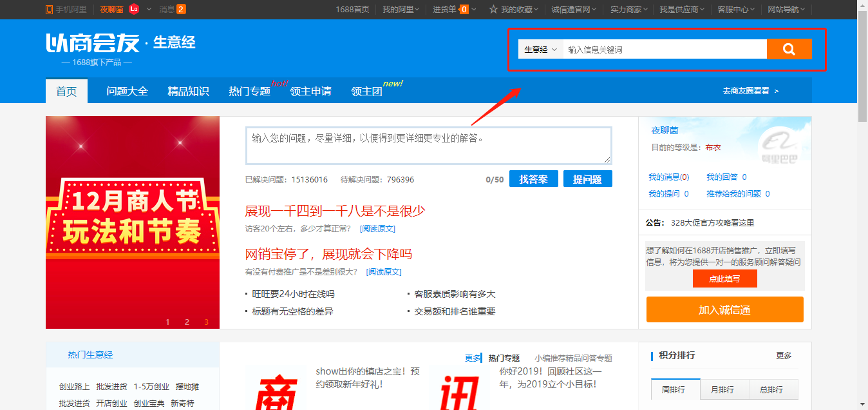Click the 加入诚信通 button

pos(724,309)
